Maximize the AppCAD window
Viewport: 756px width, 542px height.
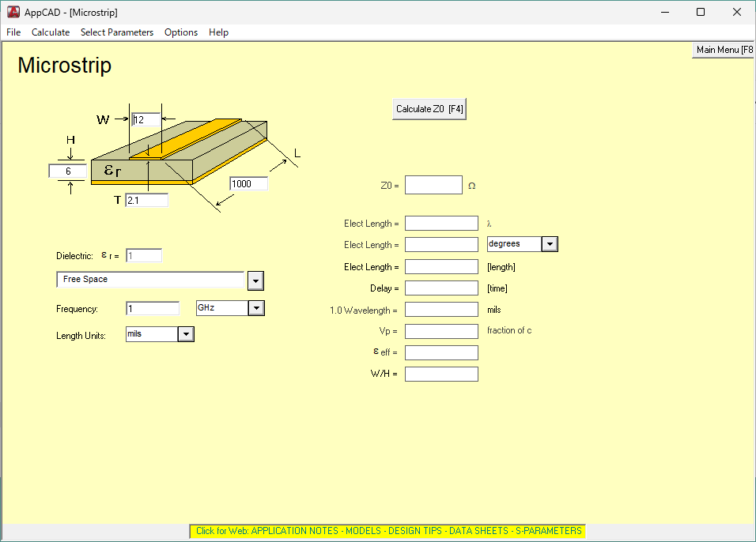pos(701,12)
